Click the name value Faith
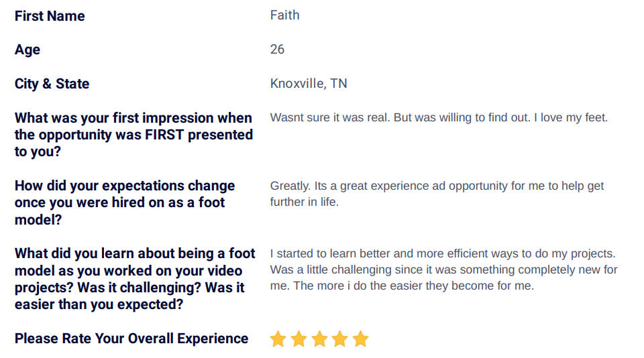This screenshot has height=358, width=644. pyautogui.click(x=284, y=15)
